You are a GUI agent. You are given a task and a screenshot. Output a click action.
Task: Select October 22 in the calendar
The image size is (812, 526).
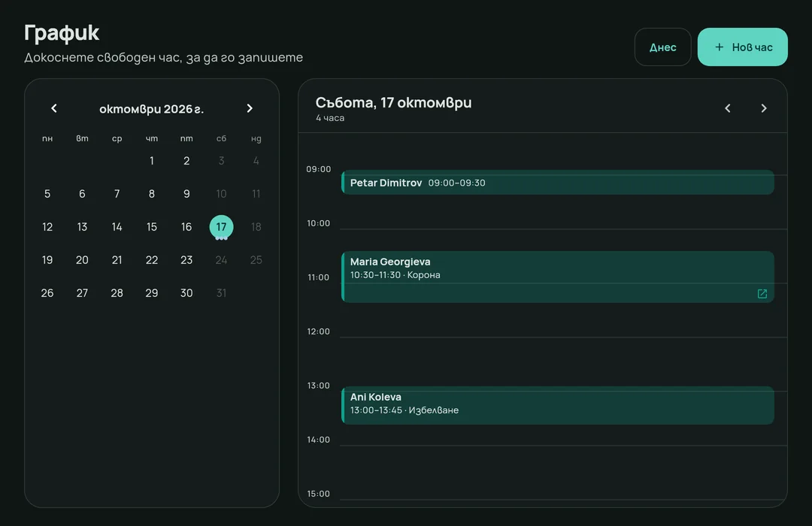[152, 260]
